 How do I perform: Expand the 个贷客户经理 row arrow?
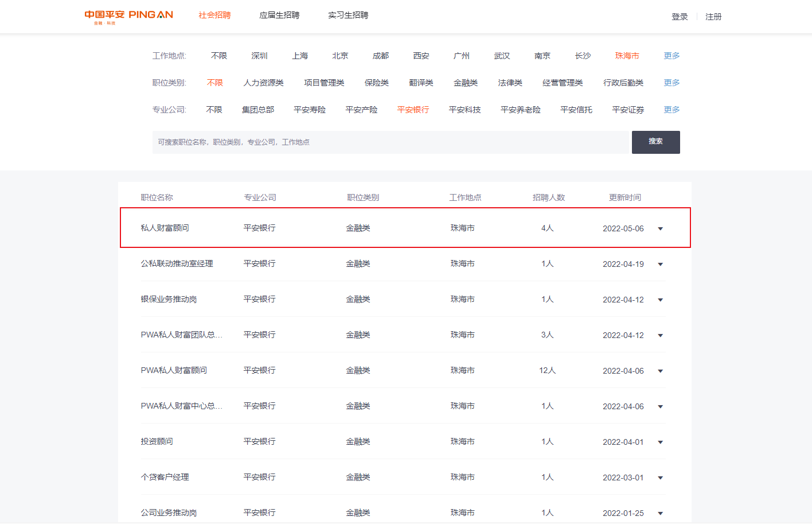[660, 478]
